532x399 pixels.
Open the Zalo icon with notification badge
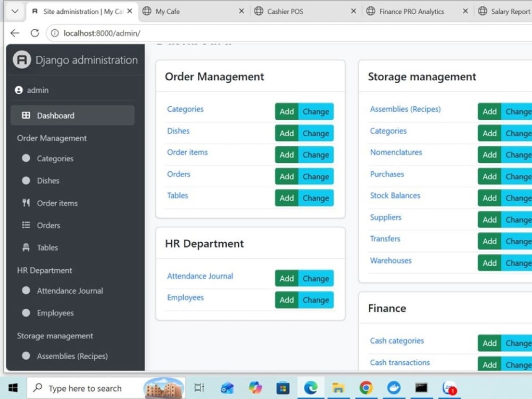449,388
